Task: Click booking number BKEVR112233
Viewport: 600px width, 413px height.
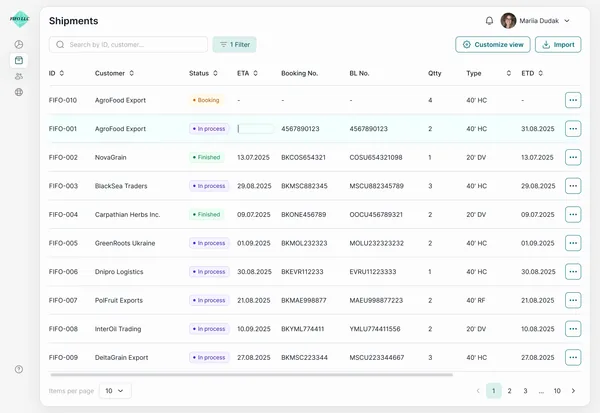Action: point(302,272)
